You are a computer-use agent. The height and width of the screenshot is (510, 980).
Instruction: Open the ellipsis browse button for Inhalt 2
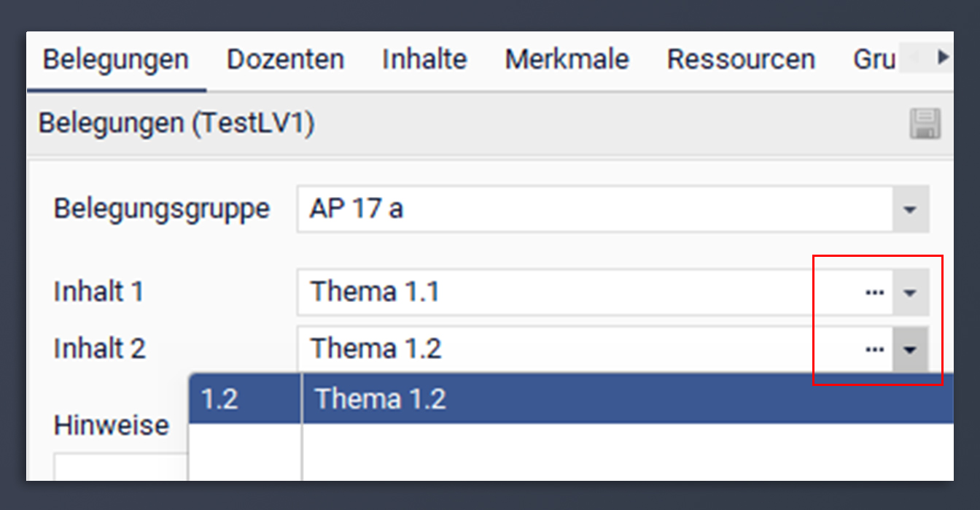pos(874,349)
